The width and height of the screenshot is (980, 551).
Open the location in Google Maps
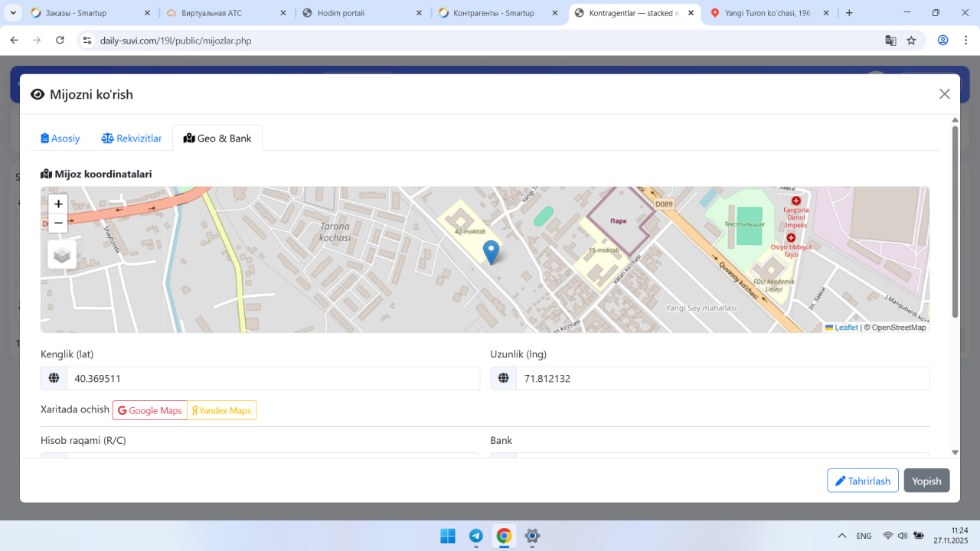click(x=150, y=410)
